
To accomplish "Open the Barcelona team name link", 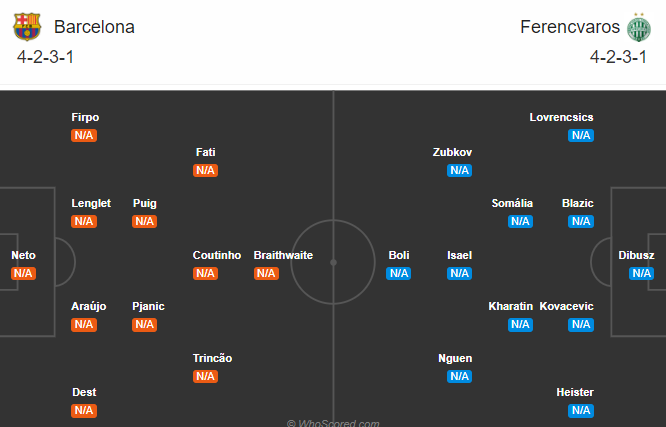I will pyautogui.click(x=94, y=27).
